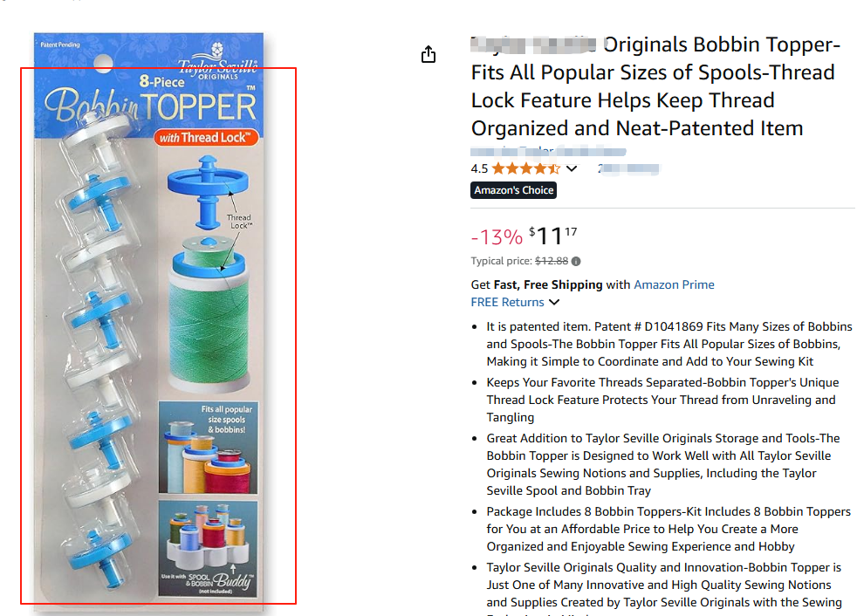Click the typical price info icon
This screenshot has width=857, height=616.
pos(575,261)
